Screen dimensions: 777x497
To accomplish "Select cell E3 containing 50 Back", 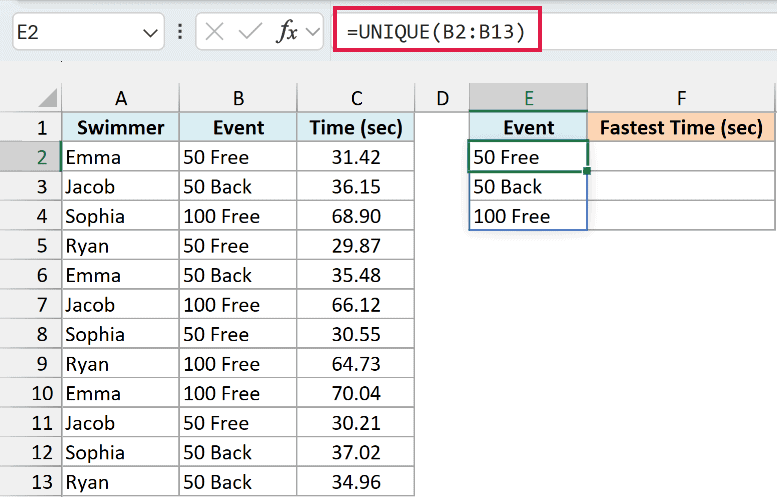I will coord(528,187).
